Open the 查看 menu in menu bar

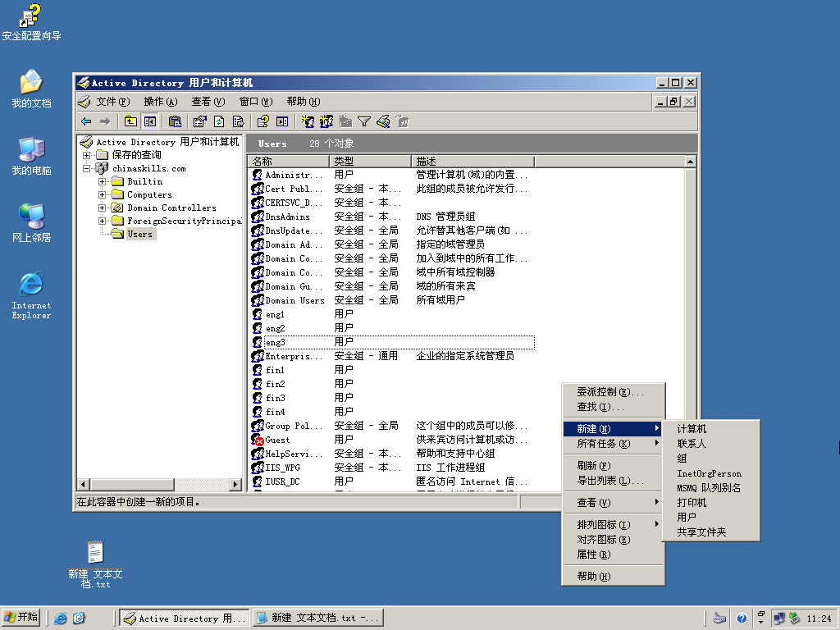click(x=208, y=101)
